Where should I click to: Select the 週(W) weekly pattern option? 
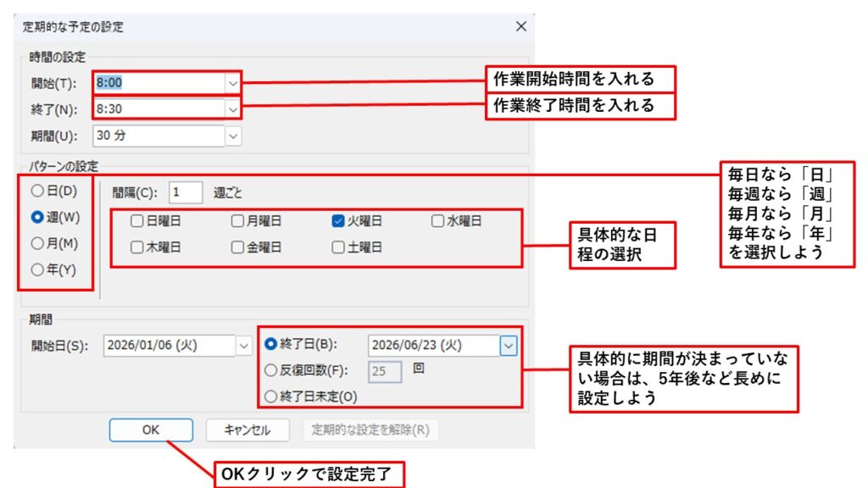[36, 217]
